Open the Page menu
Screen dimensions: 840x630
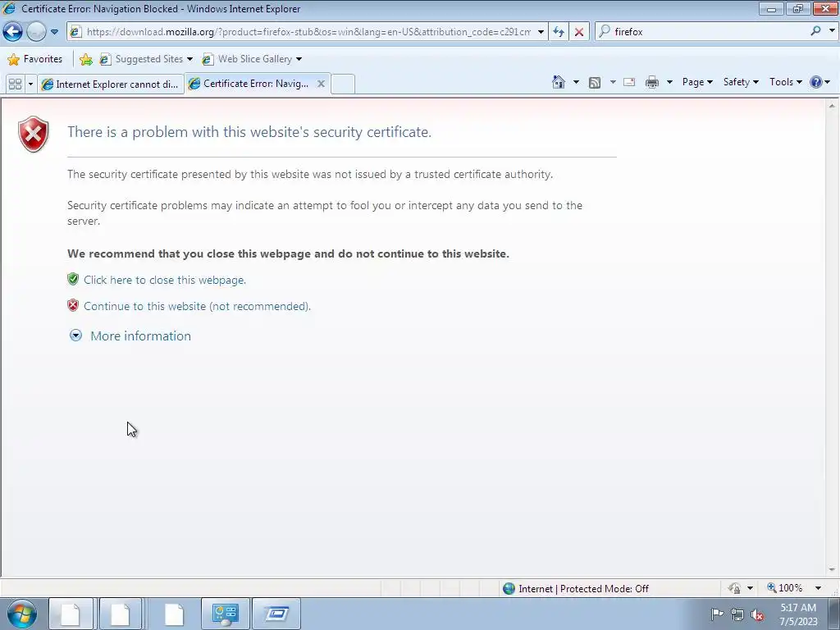697,82
